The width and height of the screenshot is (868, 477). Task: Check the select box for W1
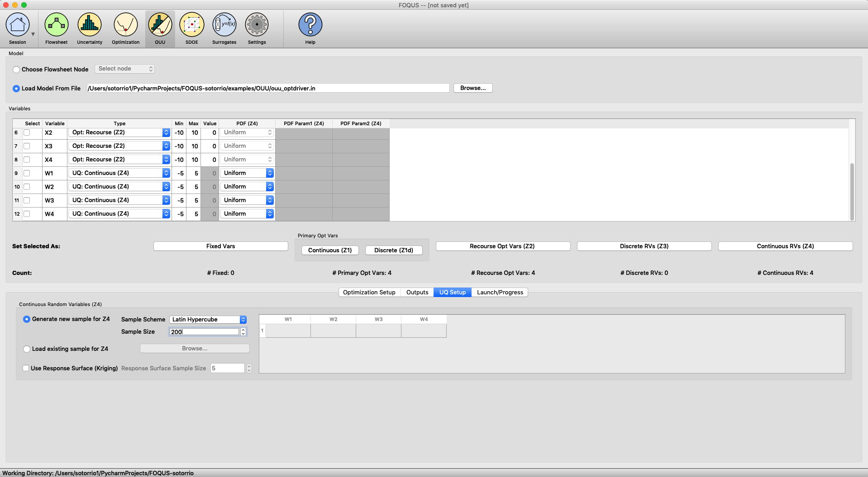(27, 173)
